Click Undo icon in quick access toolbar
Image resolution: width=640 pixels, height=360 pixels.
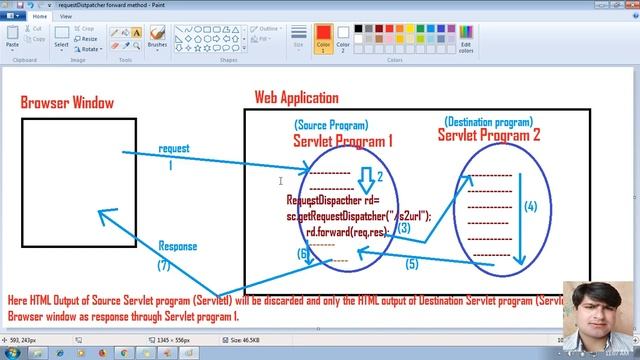pyautogui.click(x=30, y=5)
